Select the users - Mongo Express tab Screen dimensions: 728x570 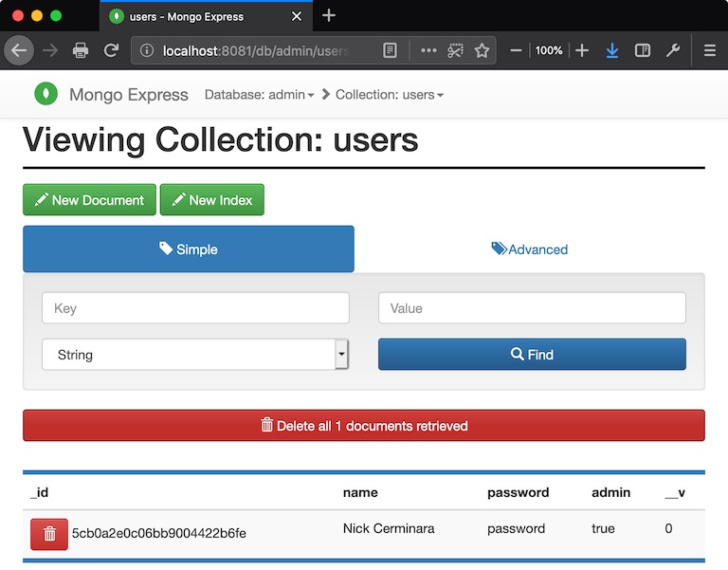pyautogui.click(x=206, y=17)
